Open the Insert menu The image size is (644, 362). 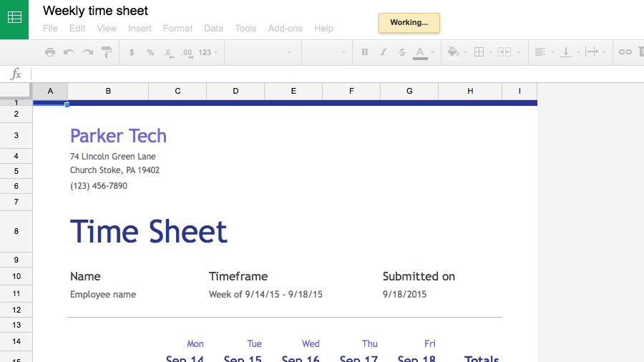(140, 29)
